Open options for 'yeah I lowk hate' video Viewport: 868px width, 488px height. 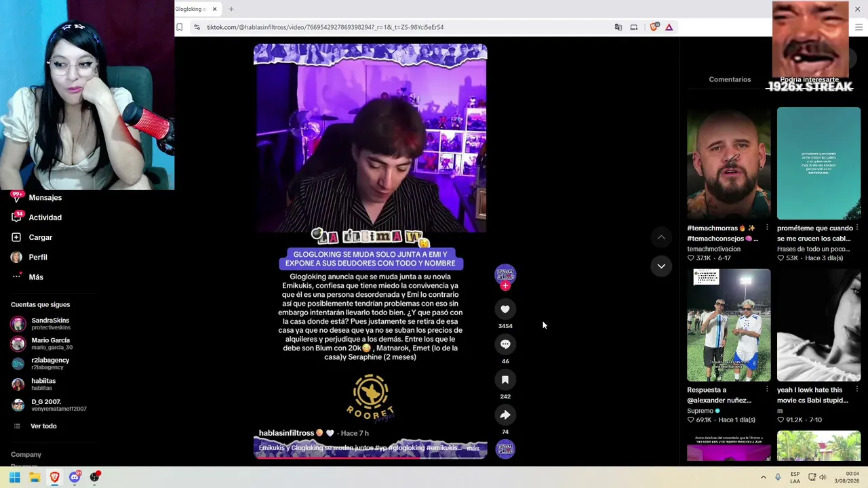(x=857, y=390)
